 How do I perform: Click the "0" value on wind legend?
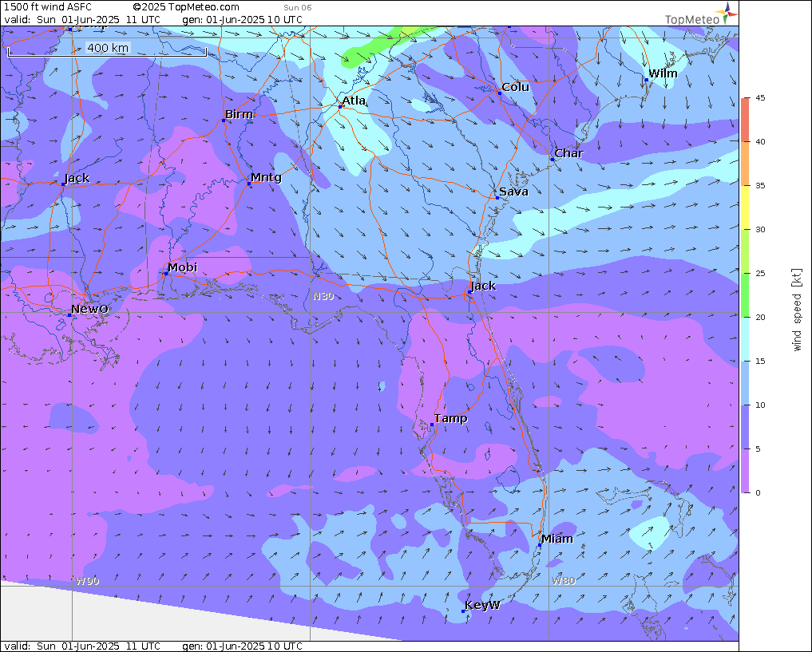pyautogui.click(x=759, y=492)
